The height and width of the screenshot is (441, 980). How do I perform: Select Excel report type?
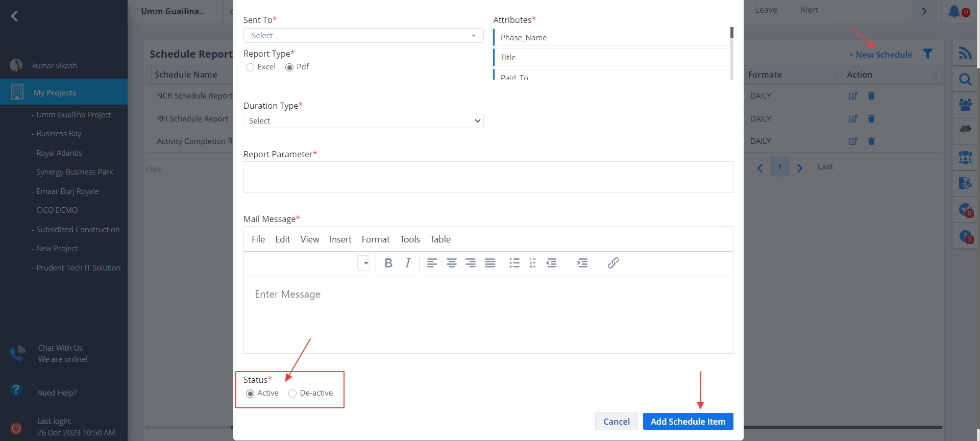point(250,67)
